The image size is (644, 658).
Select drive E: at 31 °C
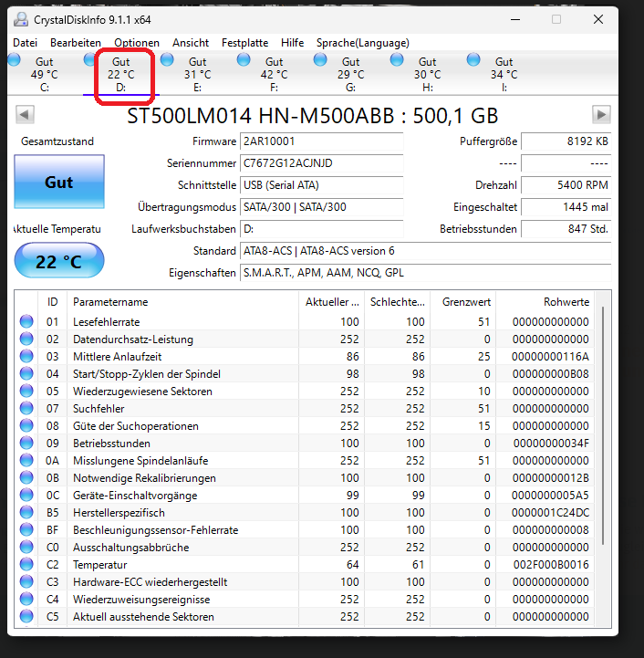(x=198, y=74)
